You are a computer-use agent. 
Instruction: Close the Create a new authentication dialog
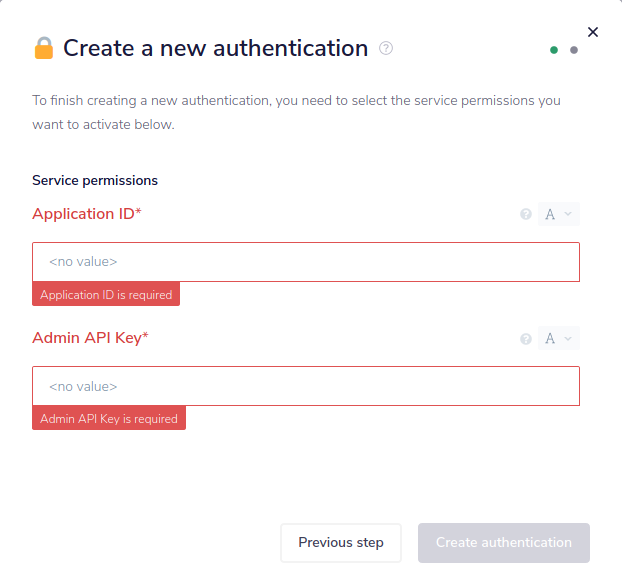point(593,32)
